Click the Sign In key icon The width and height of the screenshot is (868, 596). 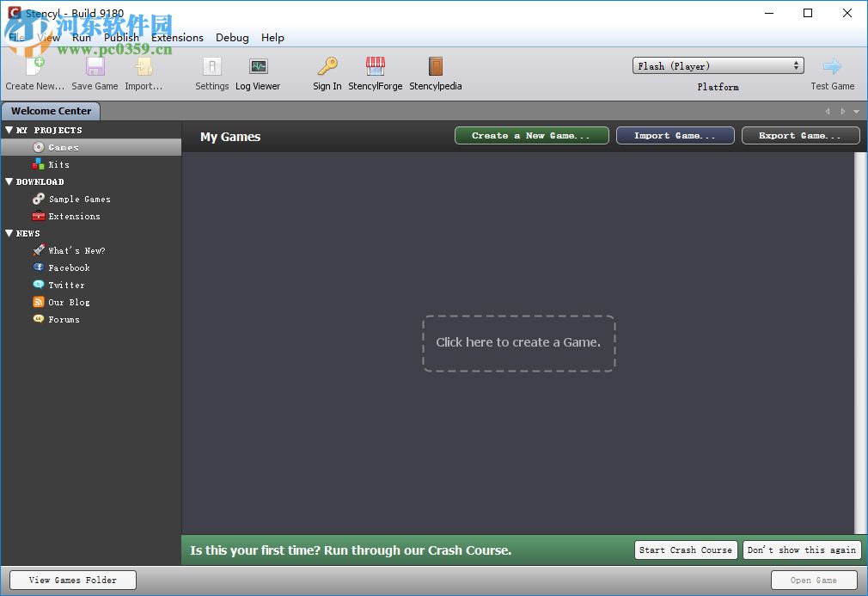[x=327, y=66]
